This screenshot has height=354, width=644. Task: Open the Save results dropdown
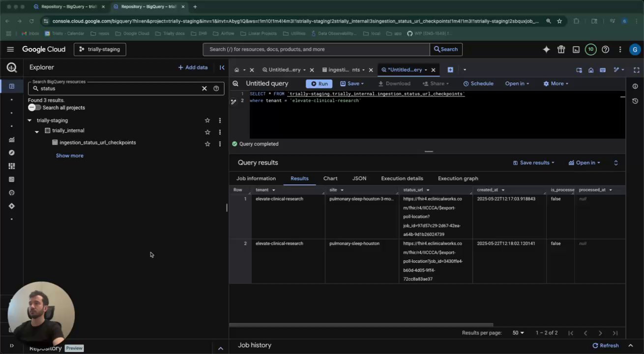click(x=533, y=163)
